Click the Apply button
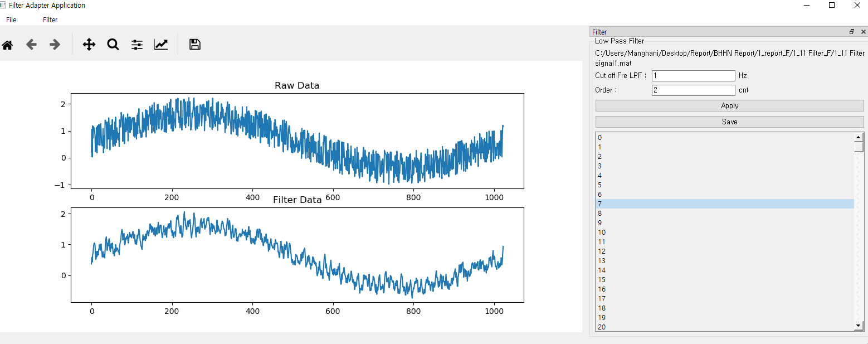 pos(730,105)
